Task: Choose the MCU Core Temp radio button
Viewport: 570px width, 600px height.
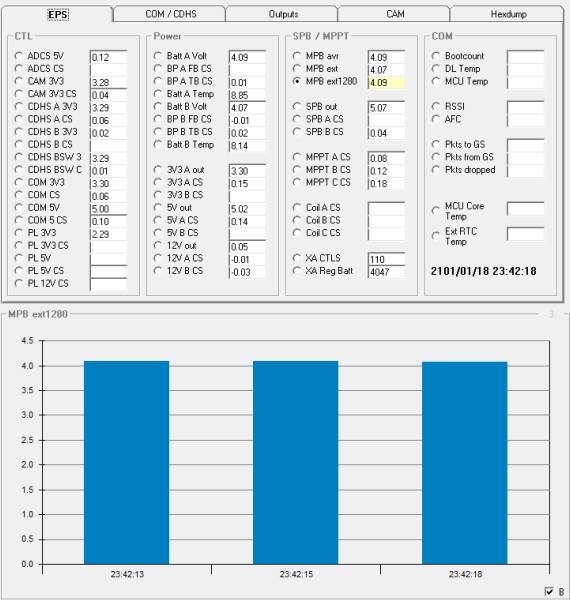Action: (x=436, y=210)
